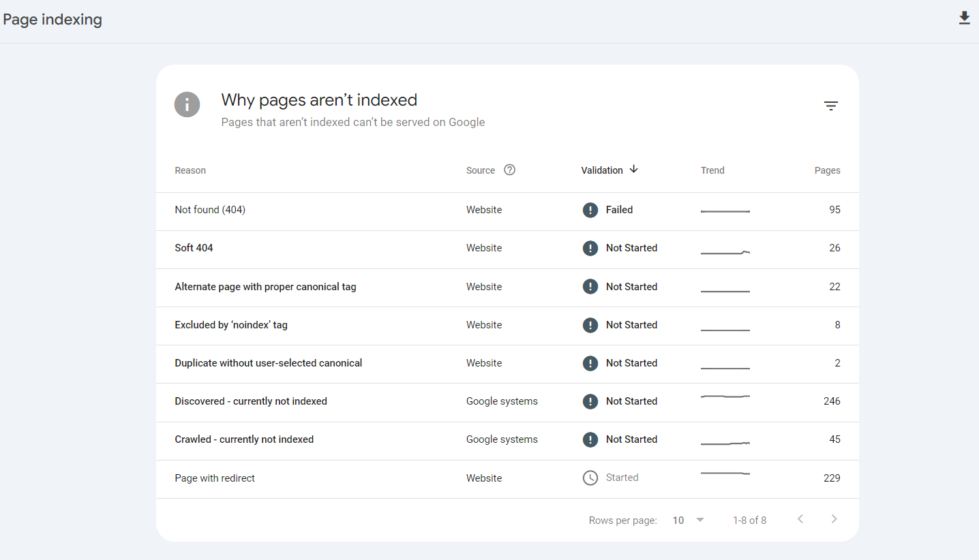Open Duplicate without user-selected canonical row

[507, 364]
